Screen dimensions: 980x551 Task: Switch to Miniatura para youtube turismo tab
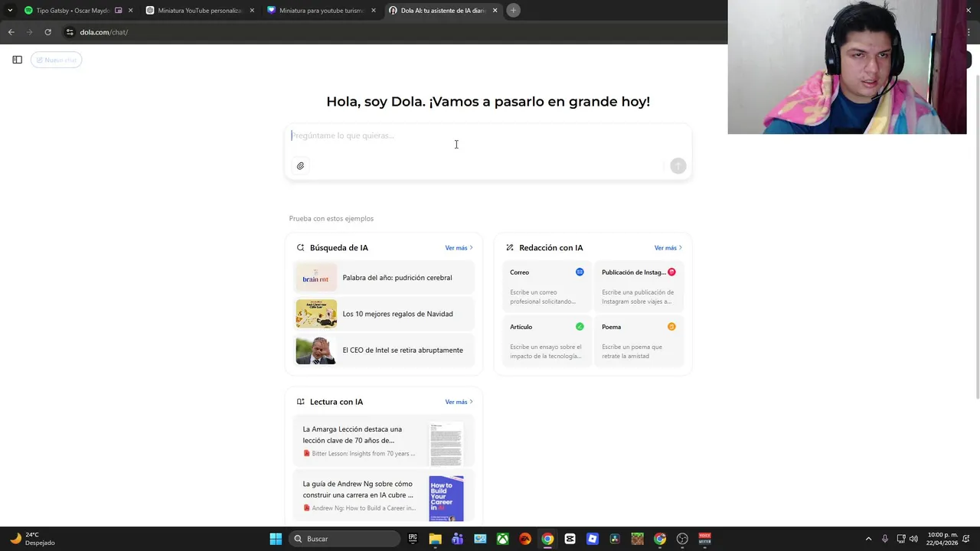tap(321, 11)
